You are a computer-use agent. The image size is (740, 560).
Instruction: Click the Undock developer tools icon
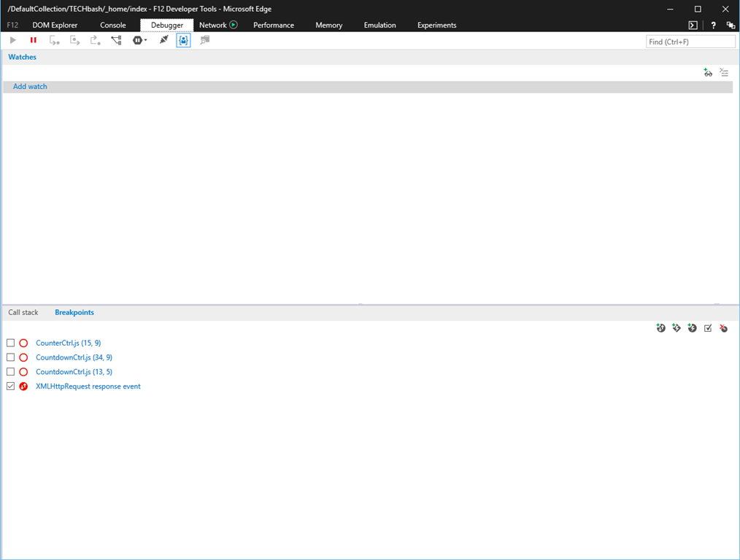click(731, 26)
